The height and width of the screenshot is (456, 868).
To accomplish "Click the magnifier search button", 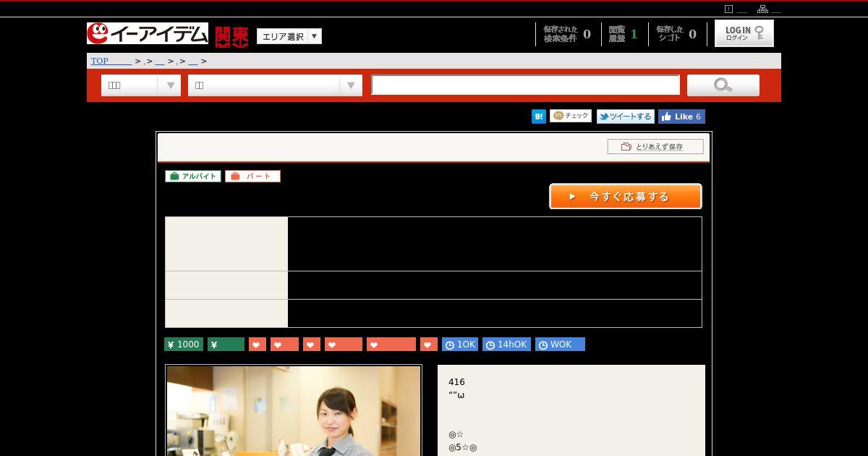I will (x=723, y=85).
